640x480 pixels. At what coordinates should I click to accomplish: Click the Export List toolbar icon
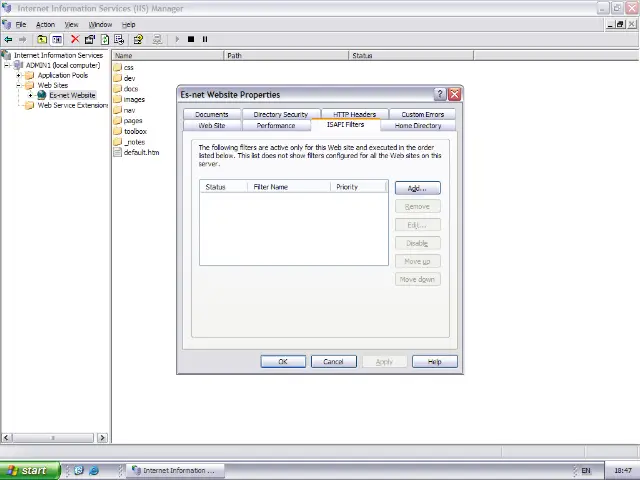[x=119, y=39]
